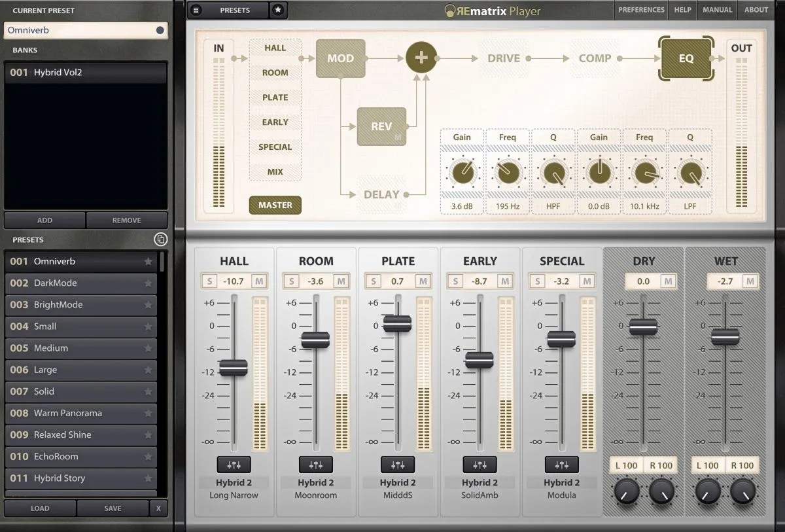Image resolution: width=785 pixels, height=532 pixels.
Task: Open the PREFERENCES menu
Action: click(x=641, y=10)
